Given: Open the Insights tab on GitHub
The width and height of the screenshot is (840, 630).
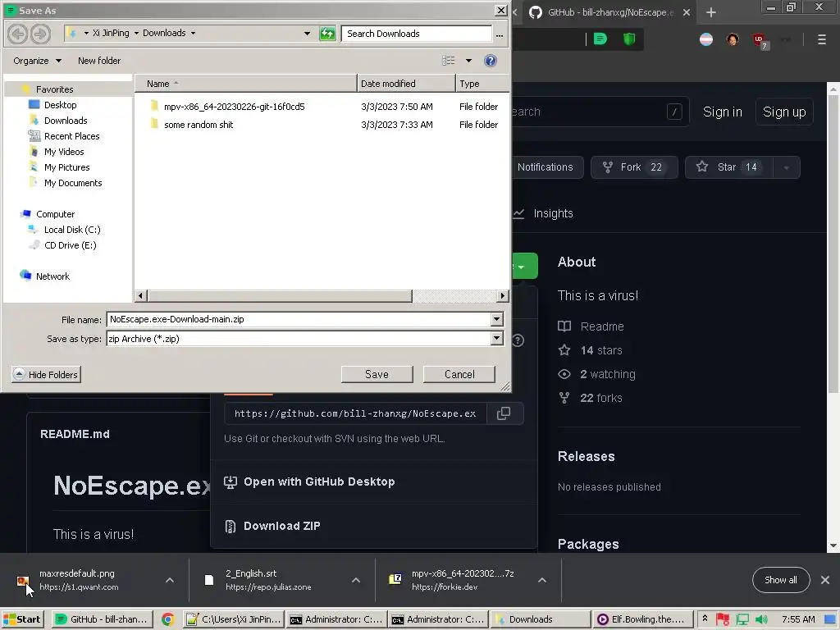Looking at the screenshot, I should tap(544, 213).
